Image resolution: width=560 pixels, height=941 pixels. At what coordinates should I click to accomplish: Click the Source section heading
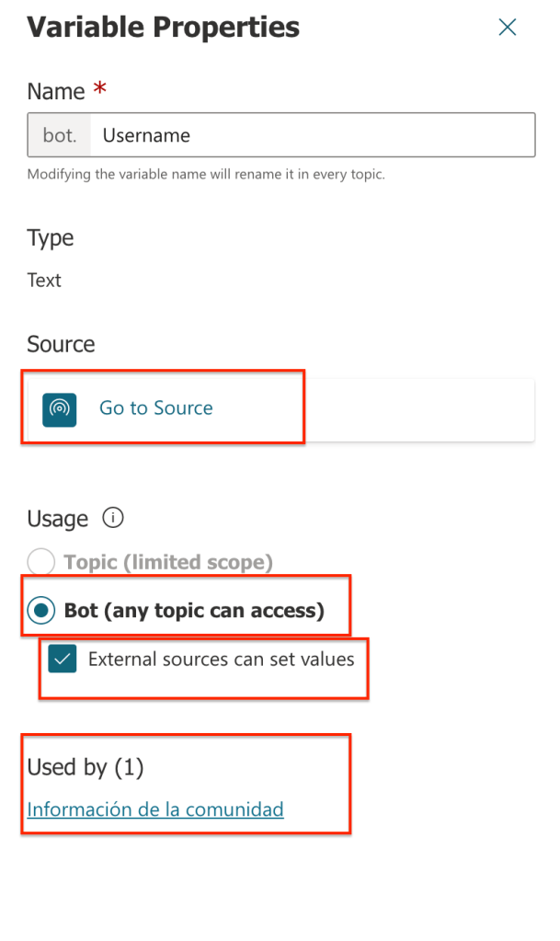[61, 344]
